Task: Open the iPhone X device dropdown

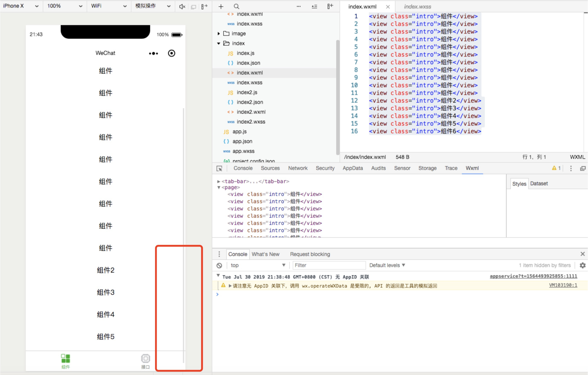Action: (21, 6)
